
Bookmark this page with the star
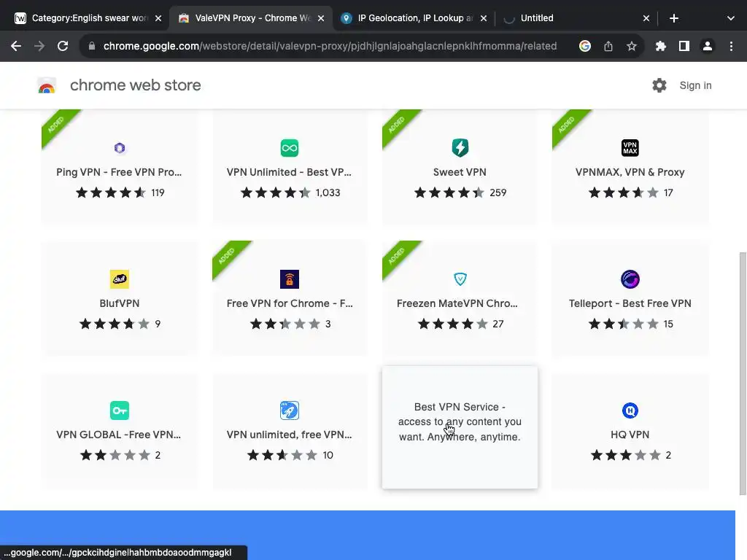tap(632, 46)
